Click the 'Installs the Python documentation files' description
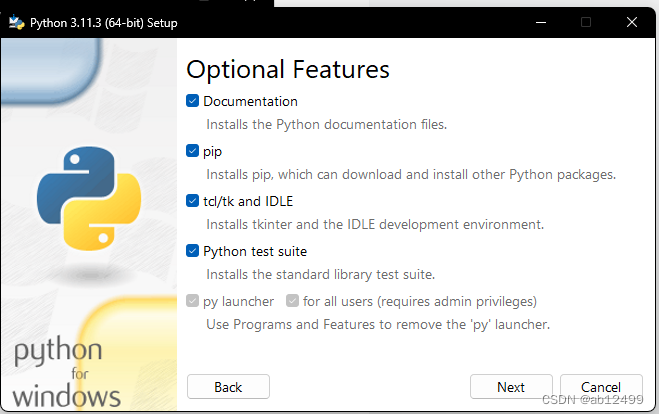This screenshot has height=414, width=659. coord(326,125)
